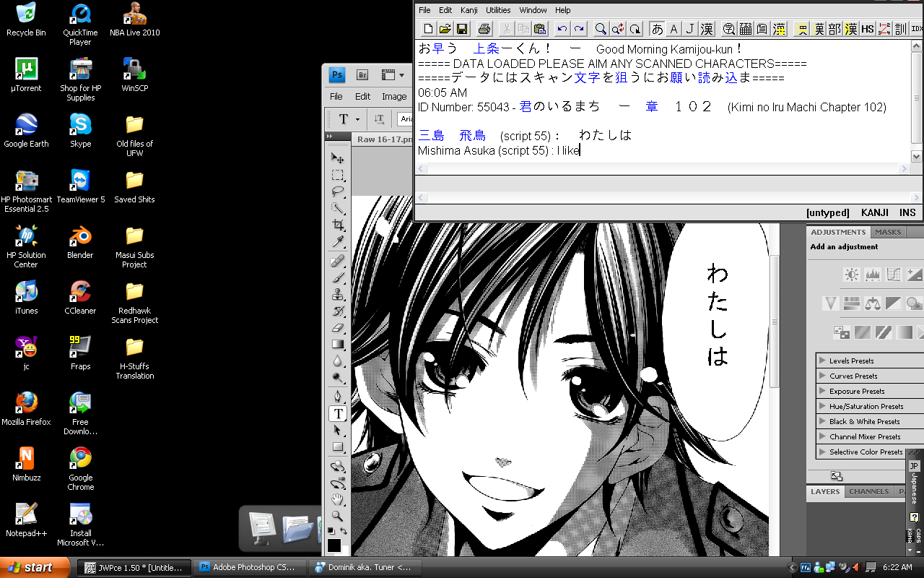Click the Windows Start button
The height and width of the screenshot is (578, 924).
(x=35, y=567)
